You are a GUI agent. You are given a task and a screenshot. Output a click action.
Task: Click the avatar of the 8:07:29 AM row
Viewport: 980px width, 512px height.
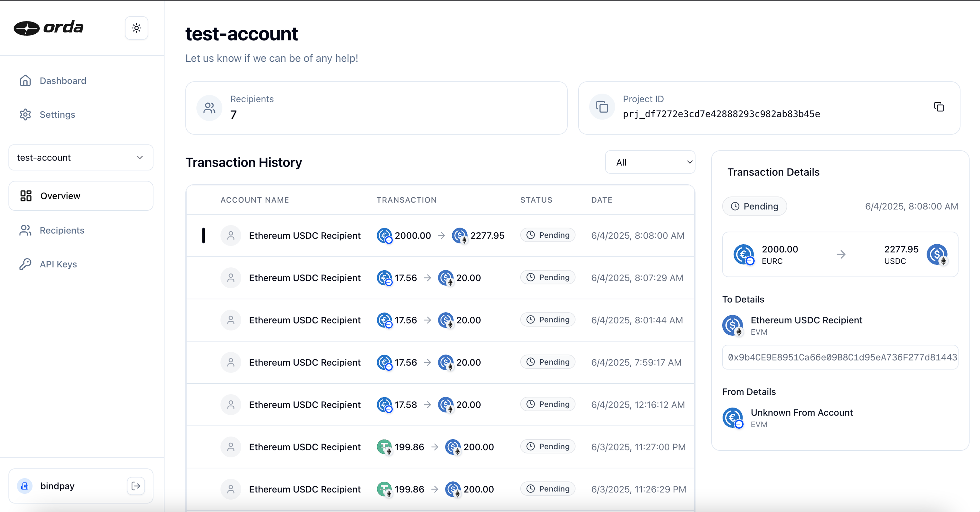coord(231,278)
